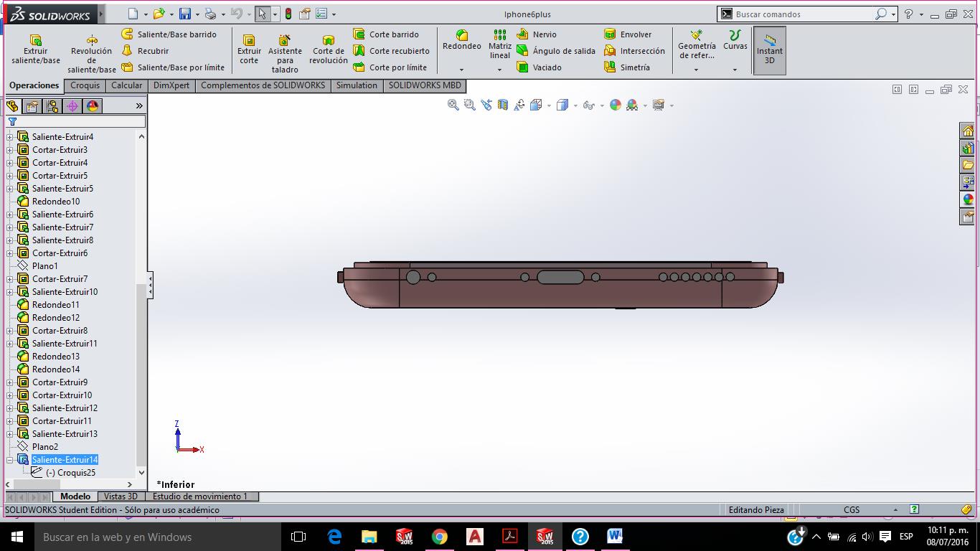Open Estudio de movimiento 1 tab

(x=200, y=496)
